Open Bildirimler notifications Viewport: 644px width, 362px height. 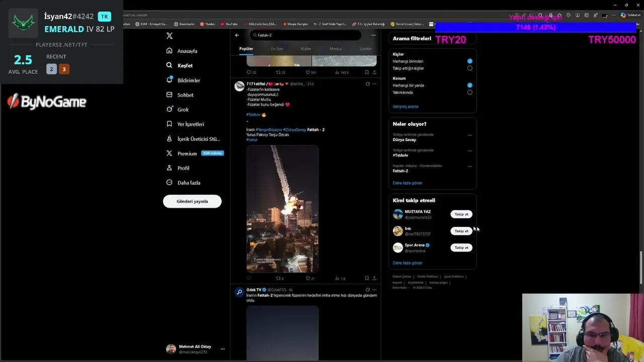coord(183,80)
